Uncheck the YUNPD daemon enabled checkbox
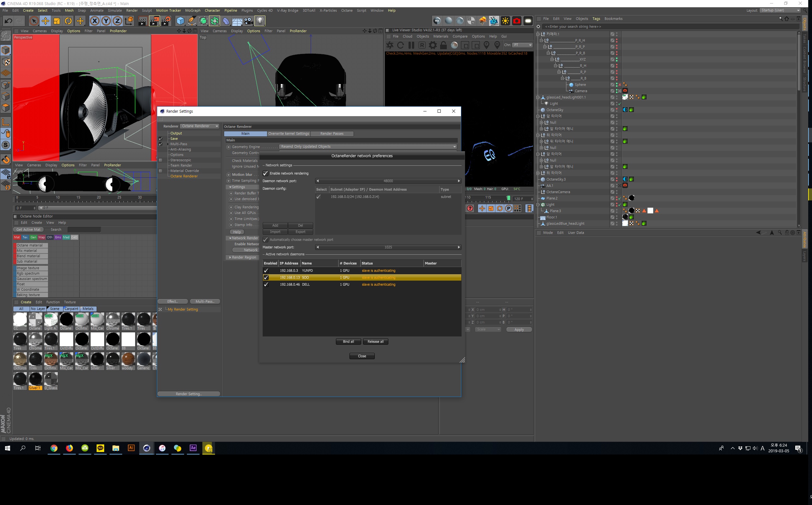Screen dimensions: 812x505 (266, 270)
